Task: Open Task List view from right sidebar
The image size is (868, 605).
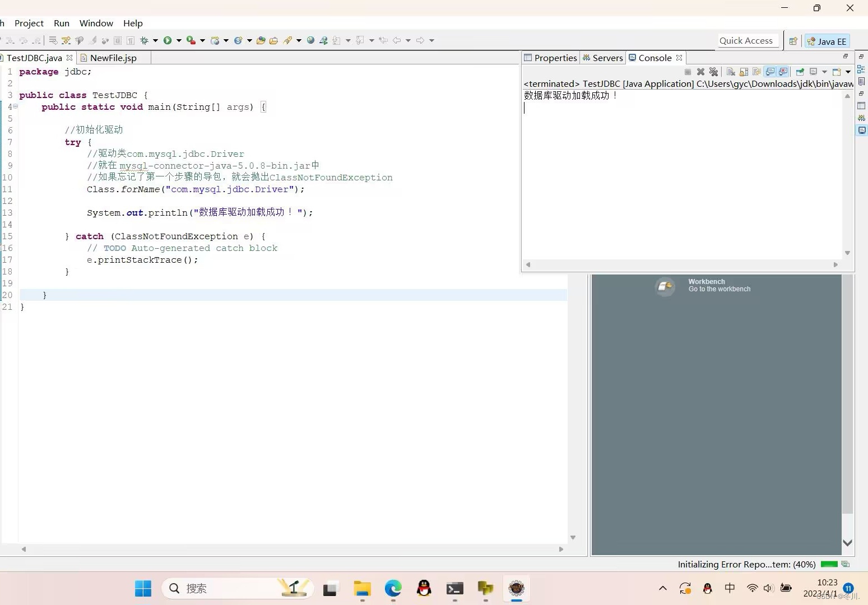Action: pyautogui.click(x=861, y=81)
